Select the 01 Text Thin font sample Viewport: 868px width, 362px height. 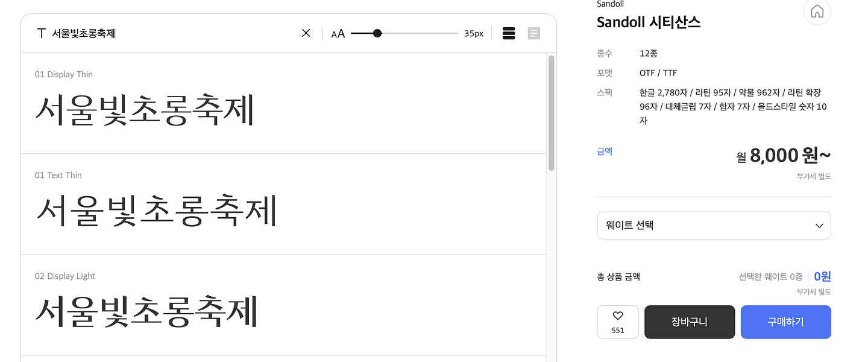click(157, 210)
